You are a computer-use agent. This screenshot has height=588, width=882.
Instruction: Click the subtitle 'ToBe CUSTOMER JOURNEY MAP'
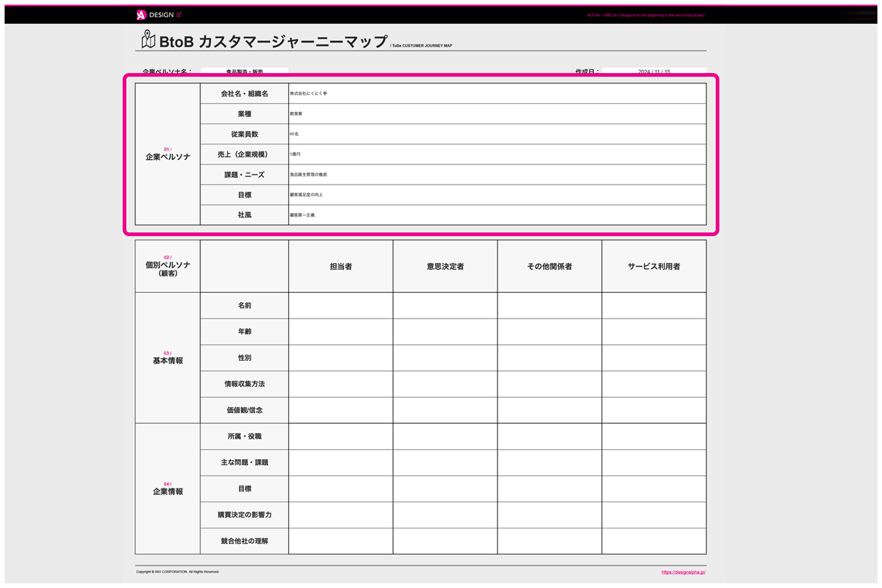pyautogui.click(x=422, y=46)
